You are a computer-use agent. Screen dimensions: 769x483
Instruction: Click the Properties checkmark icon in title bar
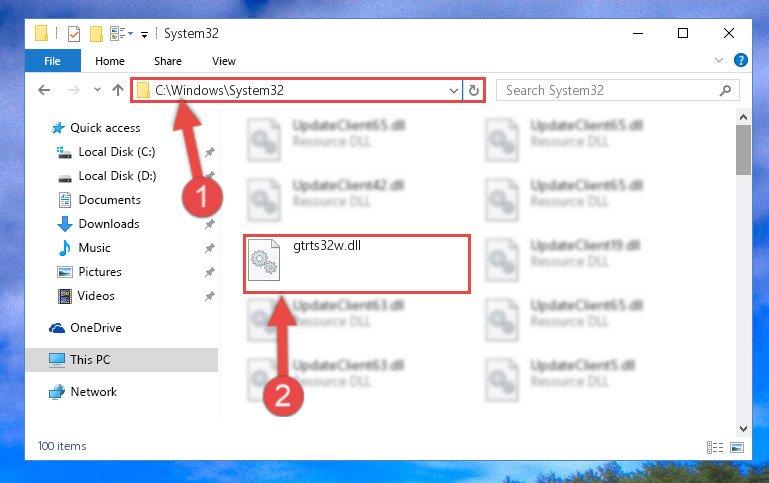point(74,34)
